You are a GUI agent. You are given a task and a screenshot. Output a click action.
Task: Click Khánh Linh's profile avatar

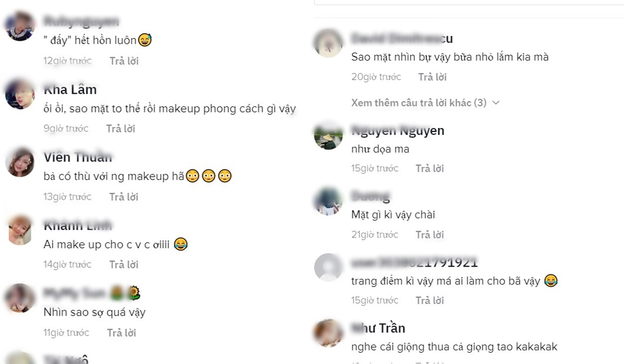click(x=20, y=230)
